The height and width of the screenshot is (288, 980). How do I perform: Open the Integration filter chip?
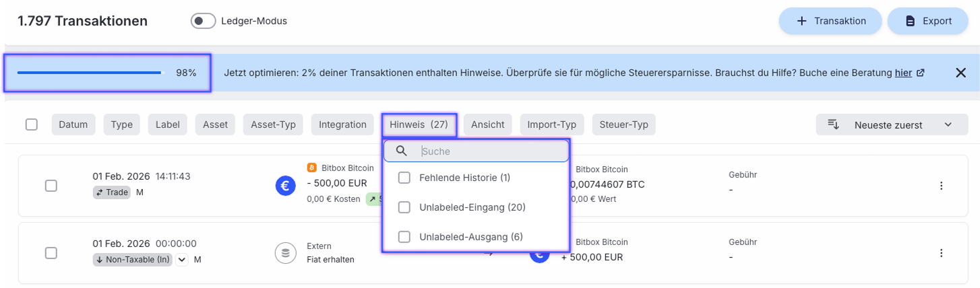(342, 124)
